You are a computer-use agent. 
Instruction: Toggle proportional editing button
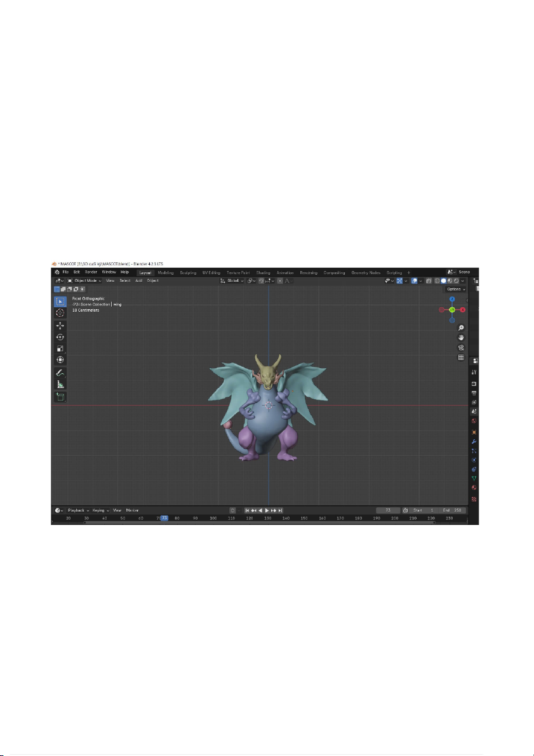(x=280, y=281)
